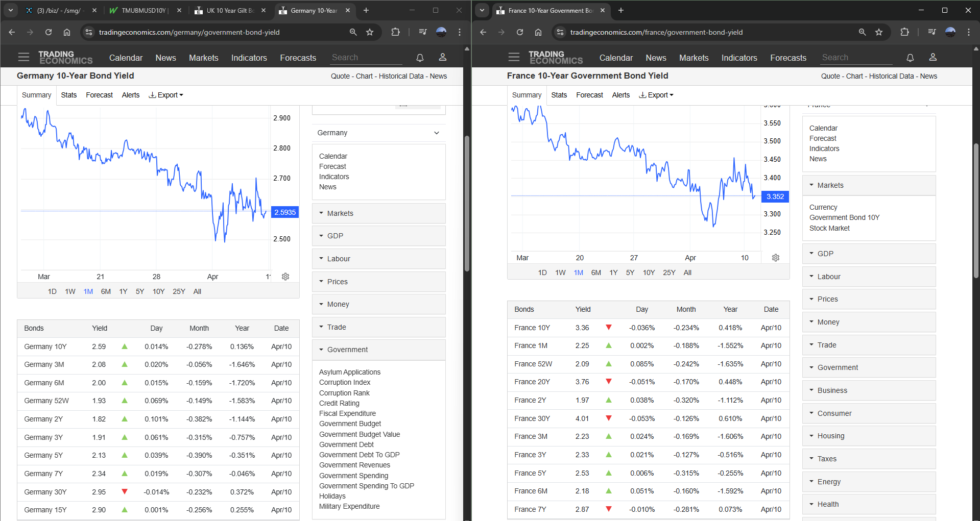Reload the France bond yield page
This screenshot has width=980, height=521.
pos(520,32)
